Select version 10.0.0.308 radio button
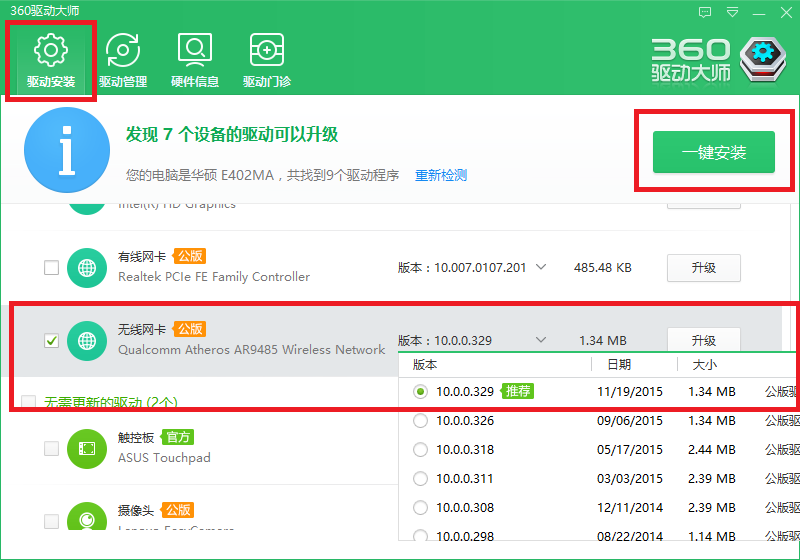Screen dimensions: 800x560 (x=420, y=508)
